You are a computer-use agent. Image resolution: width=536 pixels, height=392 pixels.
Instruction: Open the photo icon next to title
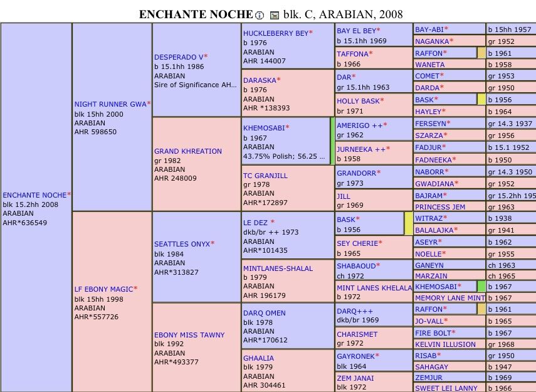pos(274,15)
